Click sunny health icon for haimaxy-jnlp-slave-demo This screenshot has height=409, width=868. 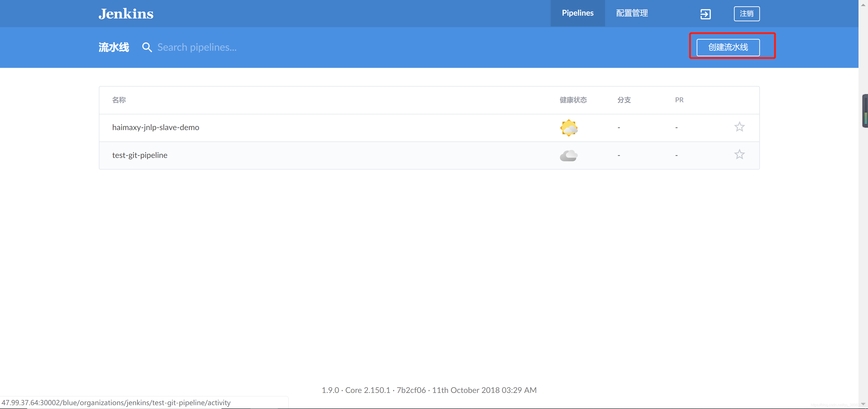click(568, 128)
